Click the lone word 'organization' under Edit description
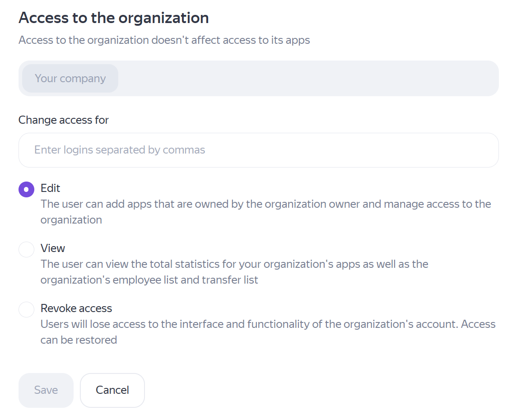This screenshot has height=420, width=512. tap(71, 220)
